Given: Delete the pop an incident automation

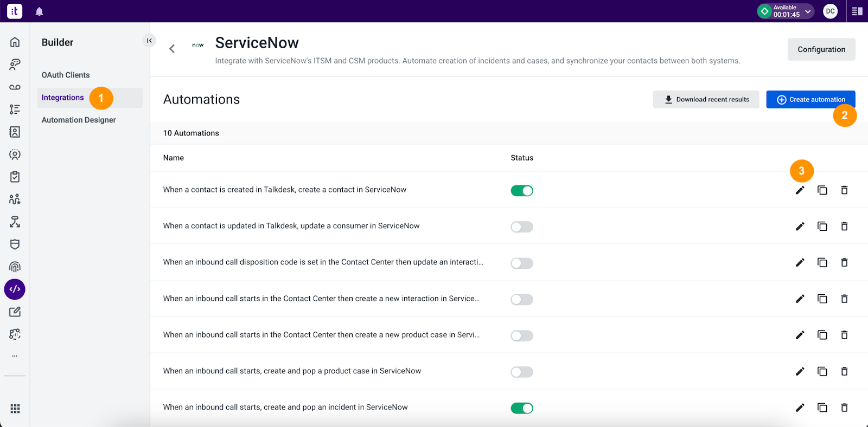Looking at the screenshot, I should (x=844, y=408).
